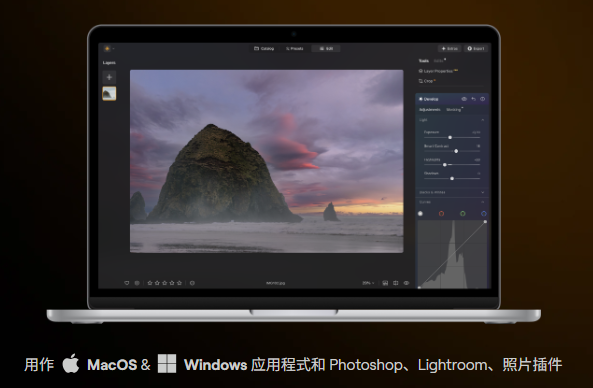Click the Add photos button
The height and width of the screenshot is (388, 593).
tap(449, 48)
